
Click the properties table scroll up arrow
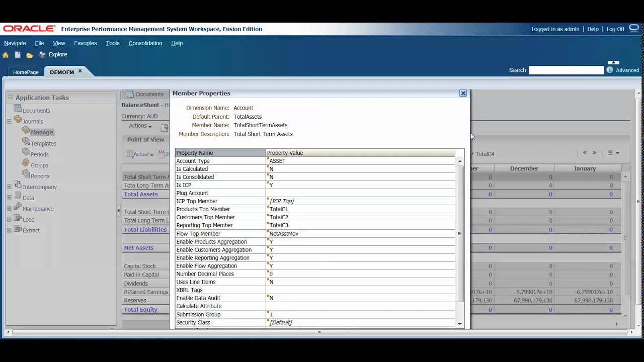(459, 161)
